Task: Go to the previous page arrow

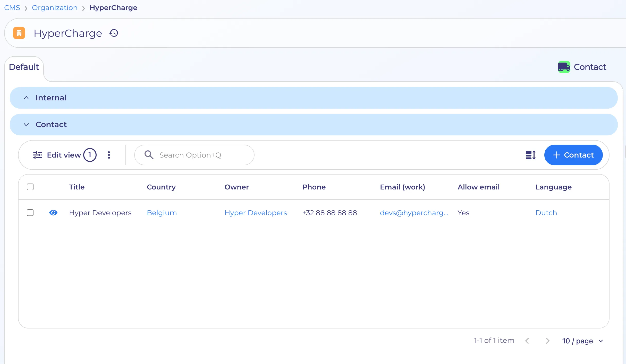Action: pos(527,341)
